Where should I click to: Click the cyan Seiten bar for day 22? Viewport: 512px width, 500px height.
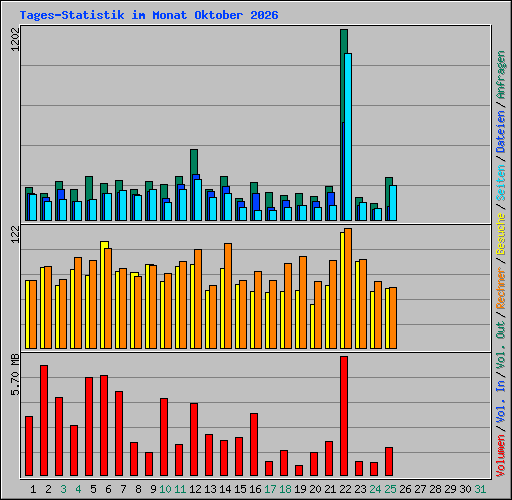click(x=348, y=137)
